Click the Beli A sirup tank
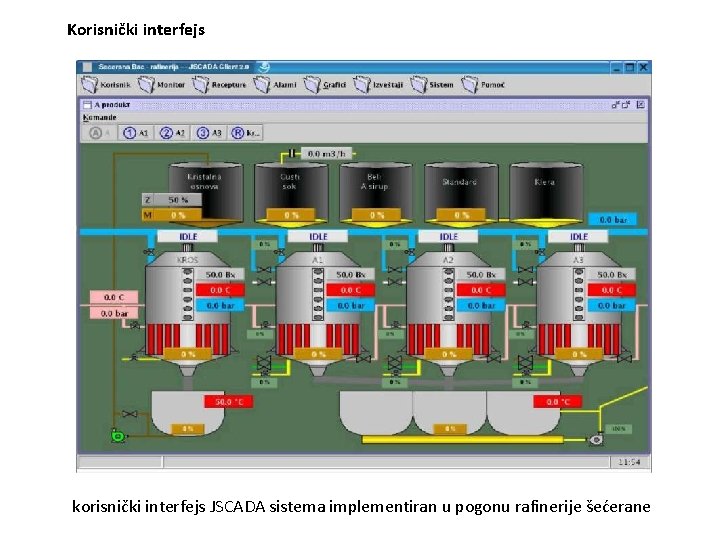The height and width of the screenshot is (540, 720). (x=376, y=193)
